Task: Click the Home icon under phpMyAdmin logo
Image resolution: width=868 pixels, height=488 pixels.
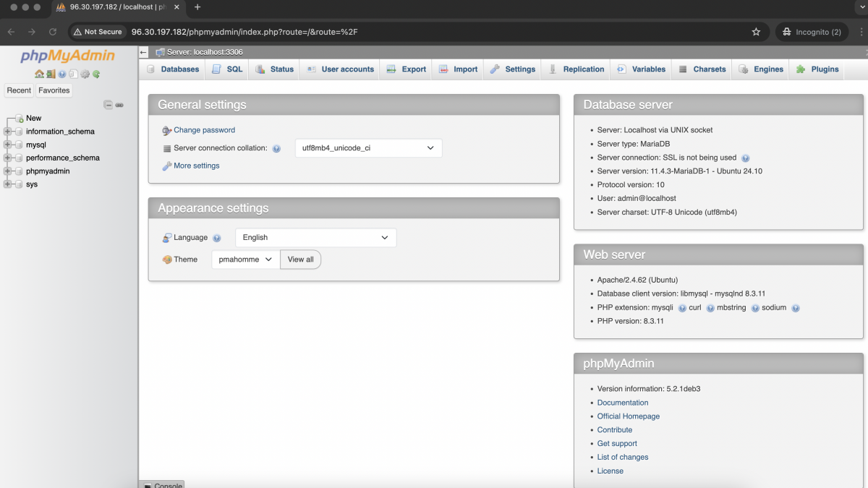Action: pyautogui.click(x=39, y=74)
